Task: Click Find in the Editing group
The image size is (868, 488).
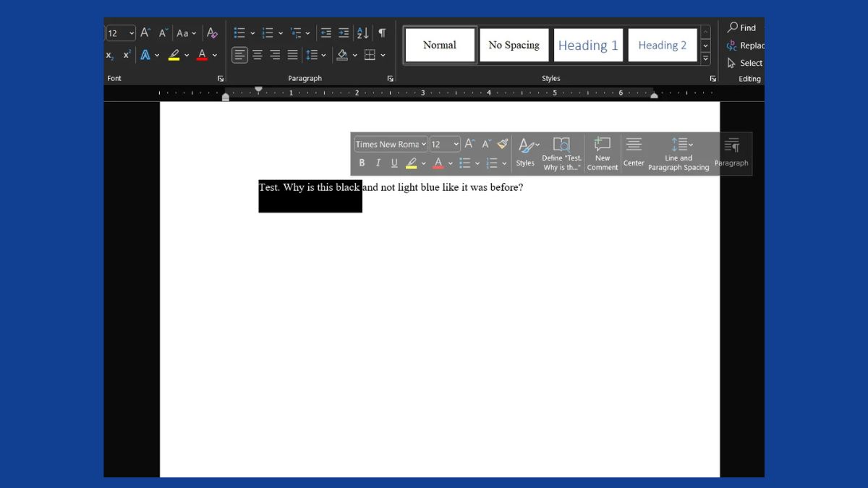Action: tap(741, 27)
